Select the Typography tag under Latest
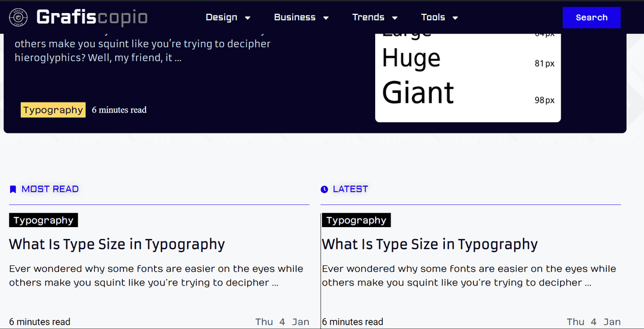This screenshot has height=329, width=644. pos(356,221)
